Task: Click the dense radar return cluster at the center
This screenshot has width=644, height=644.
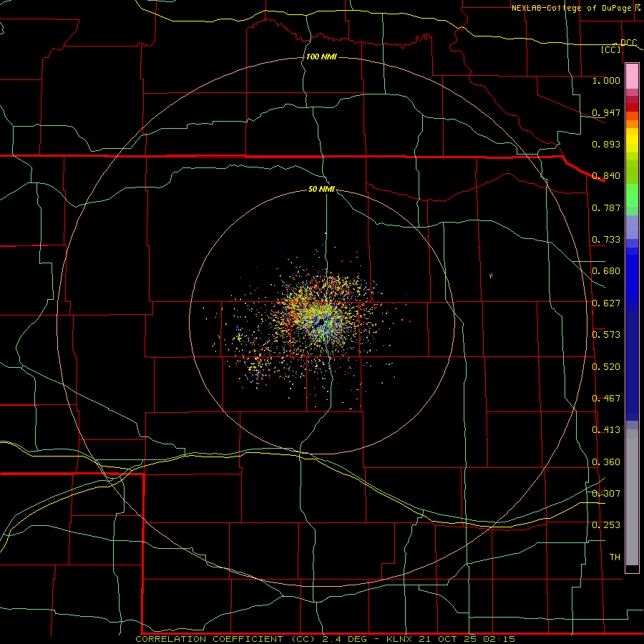Action: point(323,318)
